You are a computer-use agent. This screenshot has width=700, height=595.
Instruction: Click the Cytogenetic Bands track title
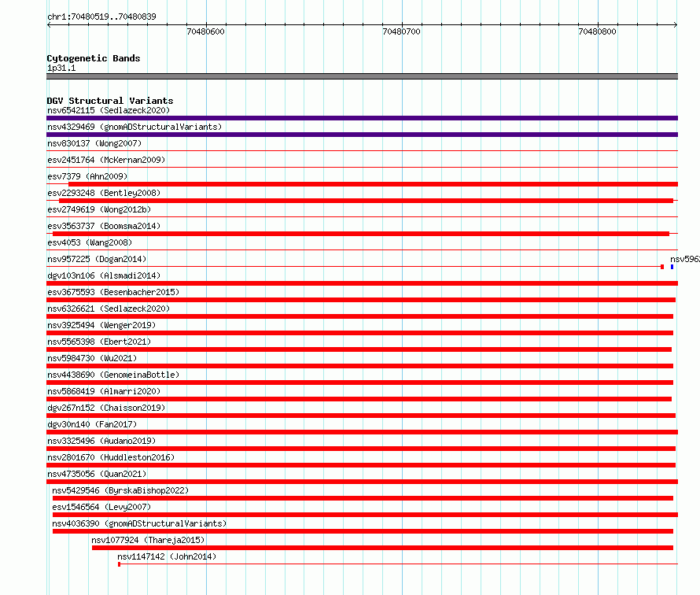pyautogui.click(x=94, y=58)
